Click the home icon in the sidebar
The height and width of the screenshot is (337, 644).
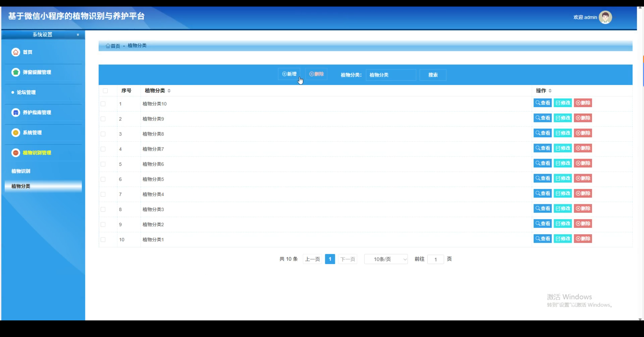pos(16,52)
